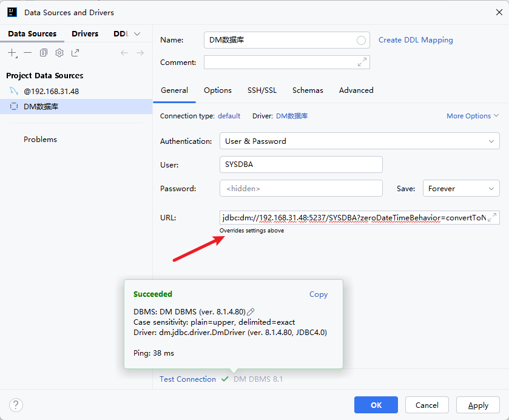Screen dimensions: 509x420
Task: Expand the URL field editor
Action: coord(492,217)
